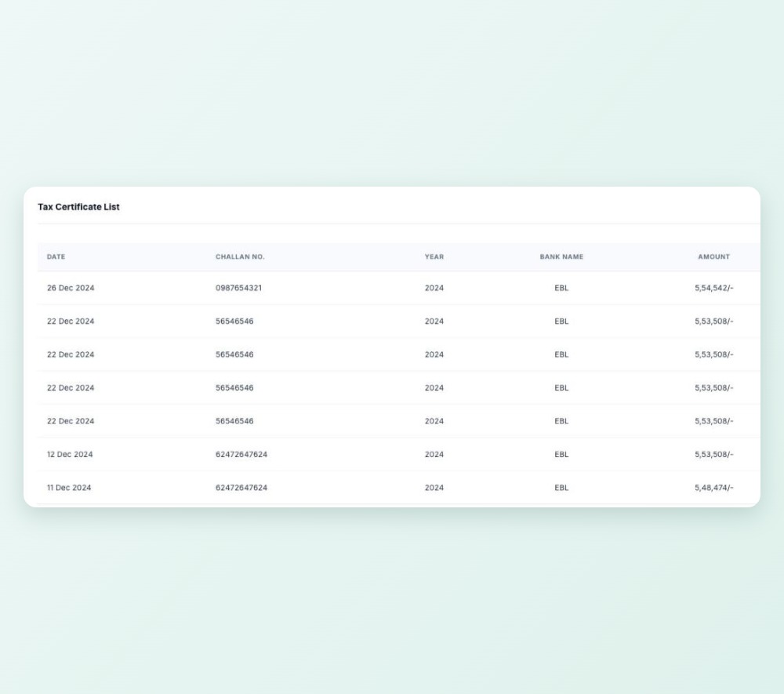Click year 2024 in the 11 Dec row
784x694 pixels.
[434, 488]
